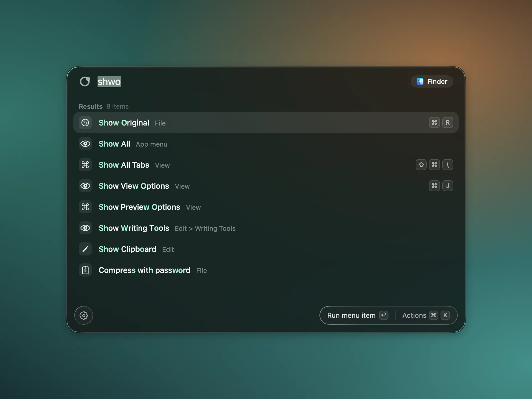The image size is (532, 399).
Task: Select the Show All Tabs result
Action: pos(266,165)
